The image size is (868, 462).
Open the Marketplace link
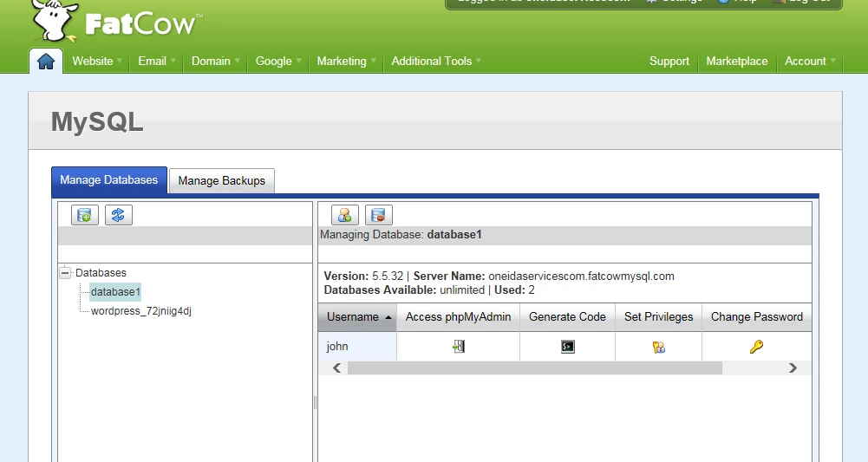click(x=737, y=61)
